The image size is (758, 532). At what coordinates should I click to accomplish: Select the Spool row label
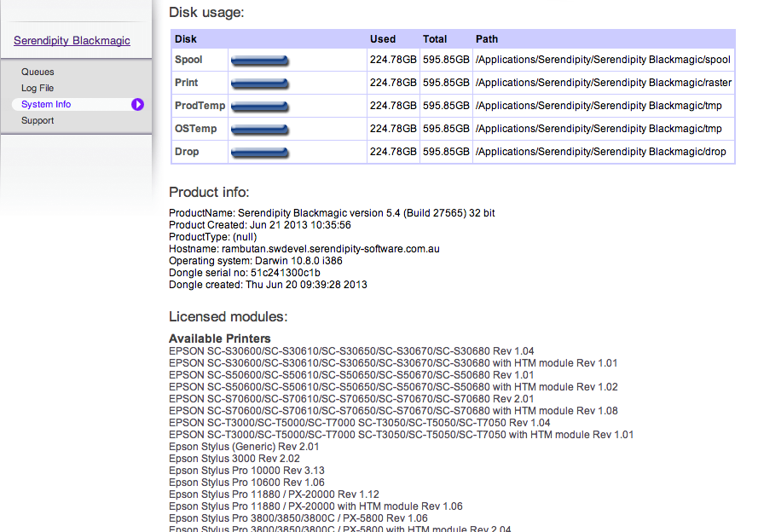[188, 60]
